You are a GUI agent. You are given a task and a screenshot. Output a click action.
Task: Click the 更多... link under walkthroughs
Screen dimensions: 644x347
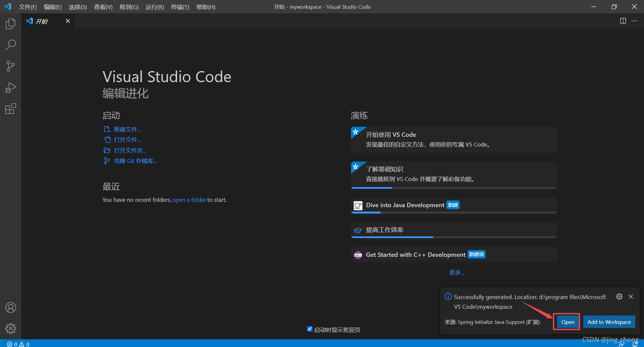[x=457, y=273]
